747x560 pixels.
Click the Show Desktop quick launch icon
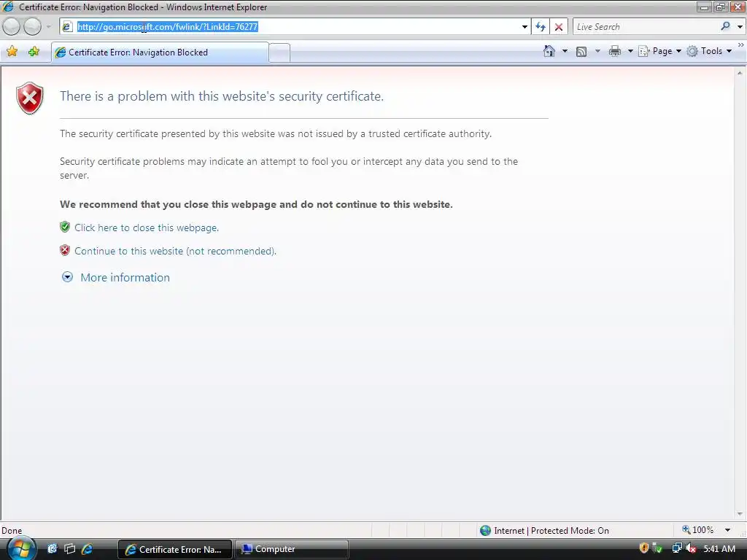(53, 548)
